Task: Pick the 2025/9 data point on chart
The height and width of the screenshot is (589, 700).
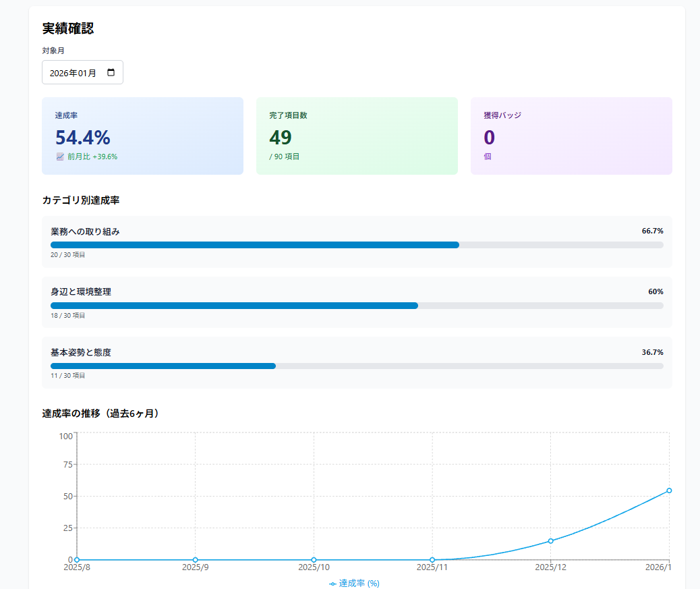Action: point(196,560)
